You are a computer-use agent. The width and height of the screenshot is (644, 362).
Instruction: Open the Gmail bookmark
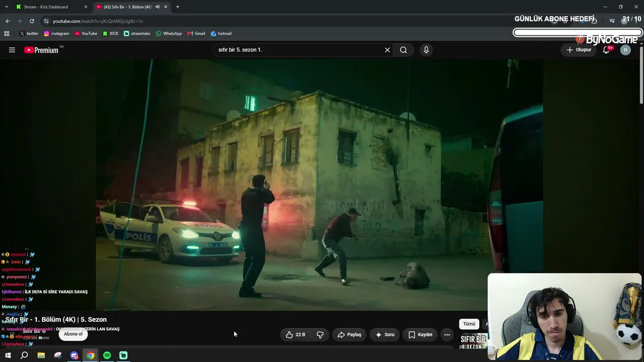[x=196, y=34]
